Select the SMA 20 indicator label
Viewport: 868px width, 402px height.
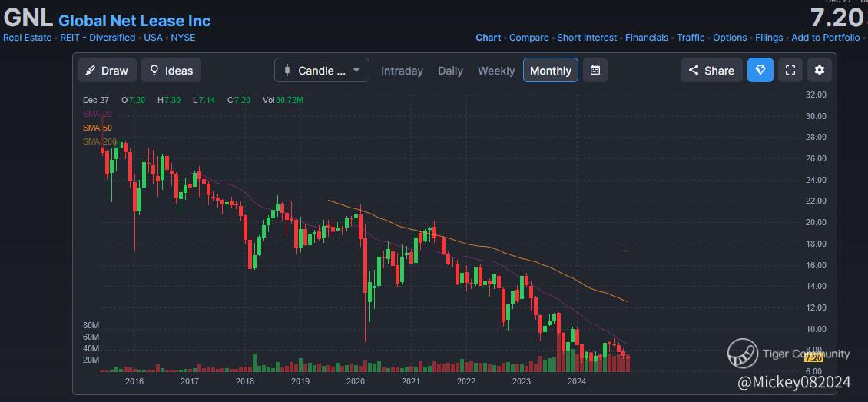(x=98, y=114)
